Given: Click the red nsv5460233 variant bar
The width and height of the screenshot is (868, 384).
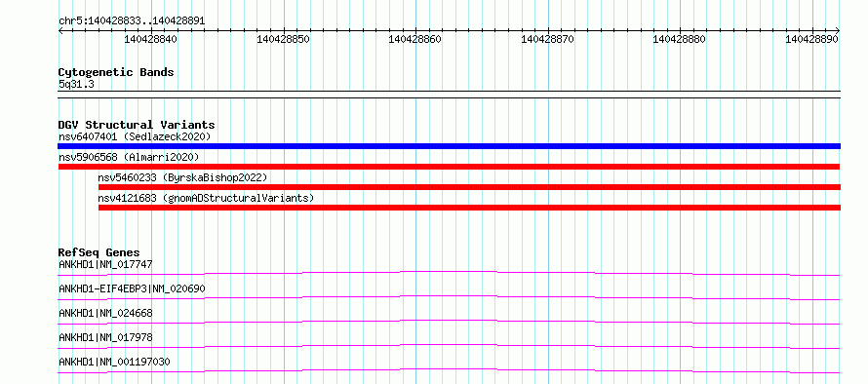Looking at the screenshot, I should point(469,187).
